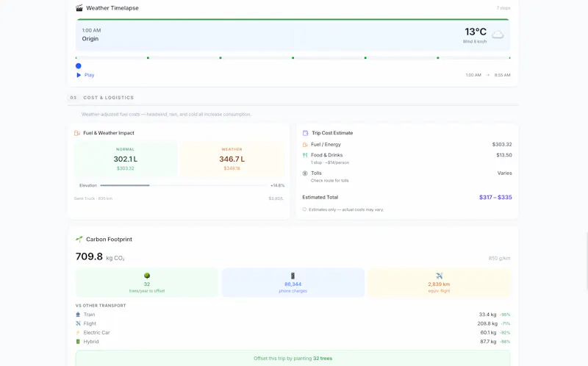588x366 pixels.
Task: Click the dollar coin icon beside Tolls
Action: (305, 173)
